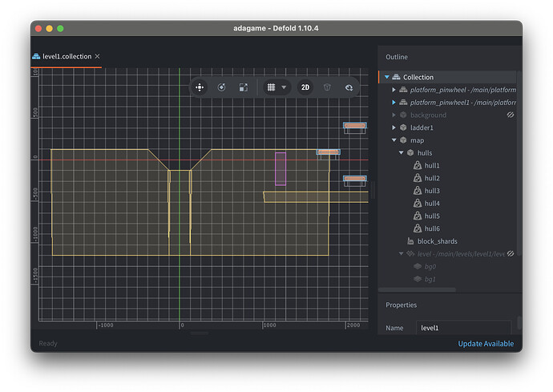Select hull3 in the outline

tap(432, 191)
